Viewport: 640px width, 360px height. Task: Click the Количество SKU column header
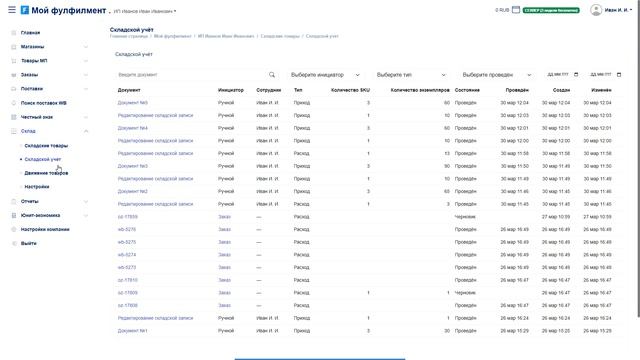350,90
